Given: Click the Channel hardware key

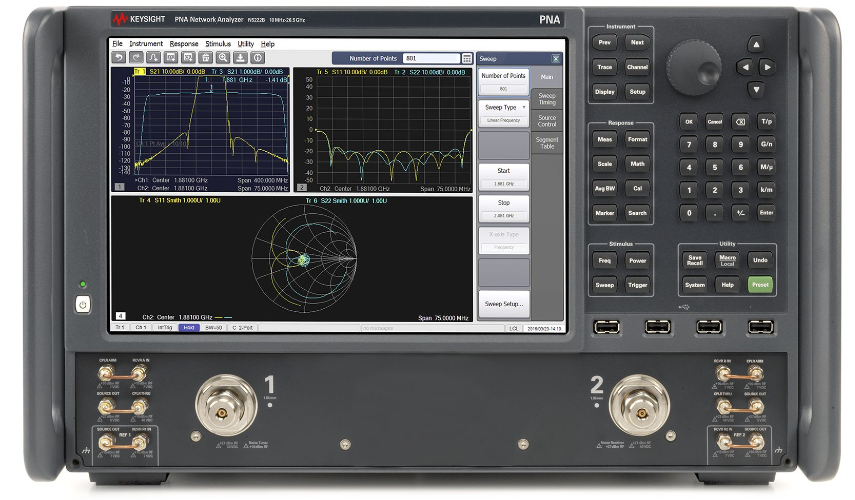Looking at the screenshot, I should (x=637, y=67).
